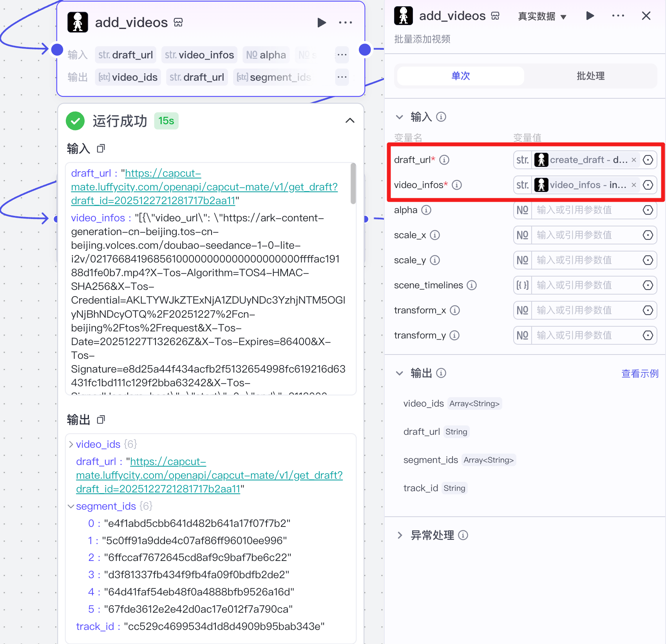Screen dimensions: 666x644
Task: Open reference picker for video_infos
Action: coord(648,185)
